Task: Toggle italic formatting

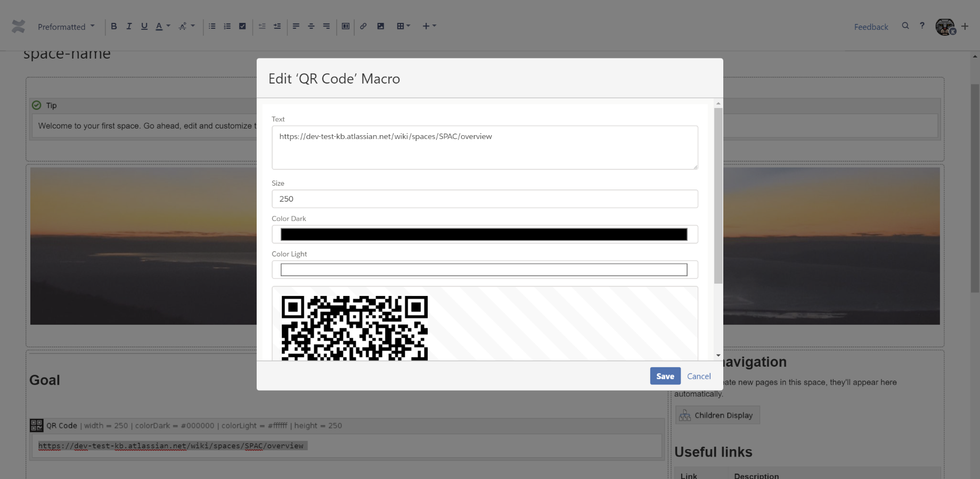Action: click(129, 26)
